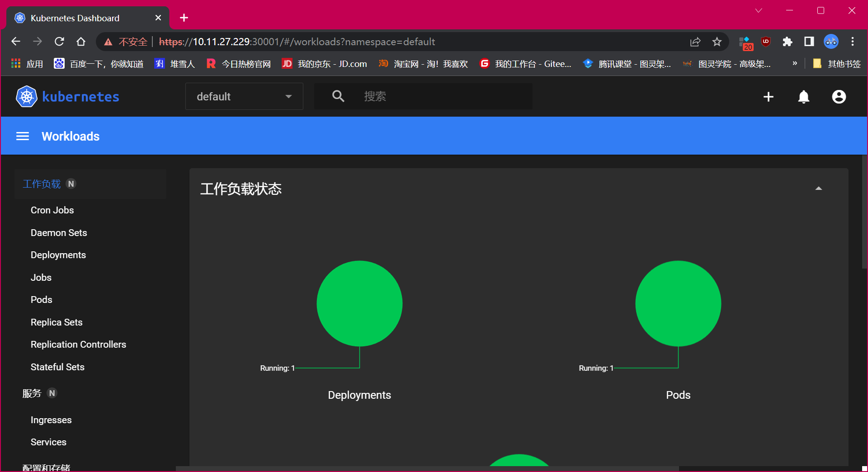Click the create new resource plus icon
The image size is (868, 472).
(769, 97)
